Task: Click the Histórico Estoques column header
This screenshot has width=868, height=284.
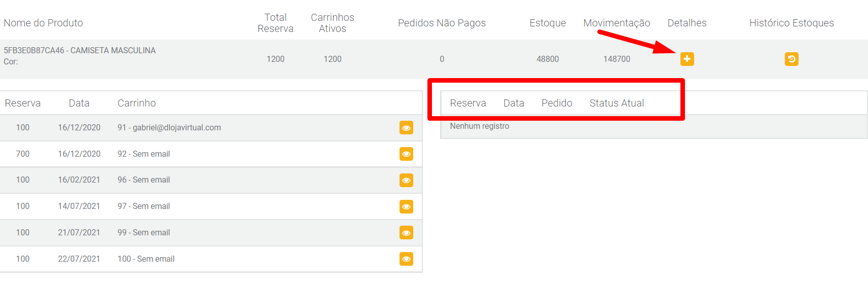Action: click(x=791, y=23)
